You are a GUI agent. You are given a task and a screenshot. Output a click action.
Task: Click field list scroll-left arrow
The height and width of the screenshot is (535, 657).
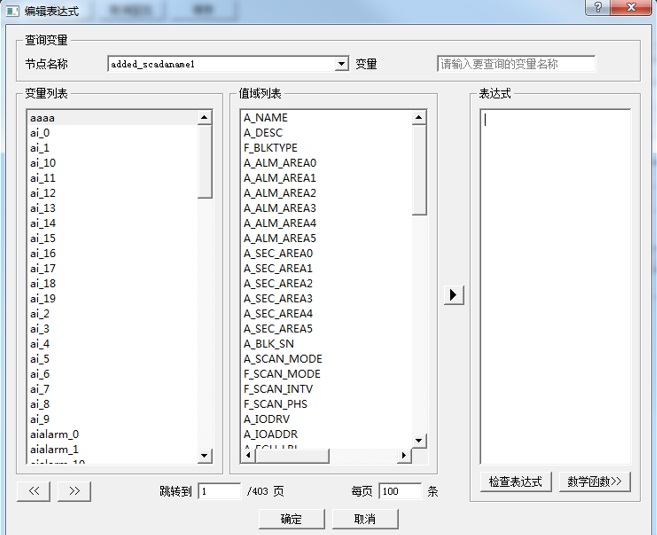(x=248, y=455)
